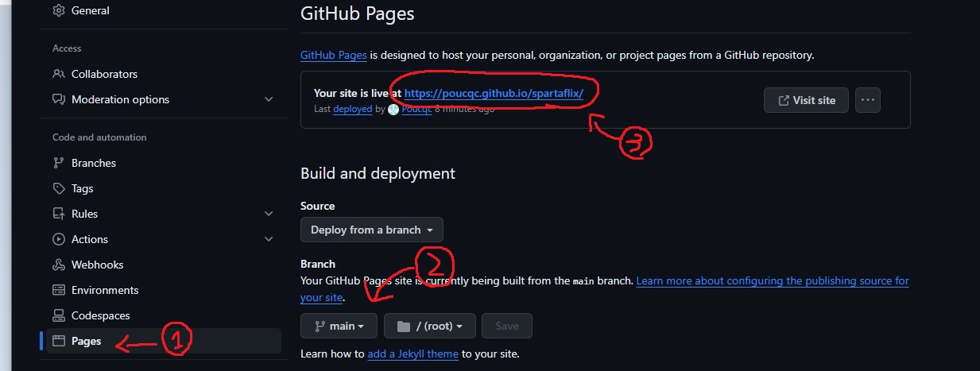Viewport: 980px width, 371px height.
Task: Click the 'Branch' label
Action: (318, 264)
